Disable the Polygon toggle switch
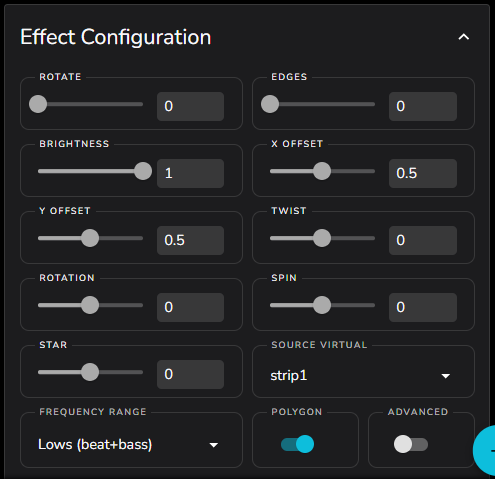Screen dimensions: 495x479 [298, 444]
